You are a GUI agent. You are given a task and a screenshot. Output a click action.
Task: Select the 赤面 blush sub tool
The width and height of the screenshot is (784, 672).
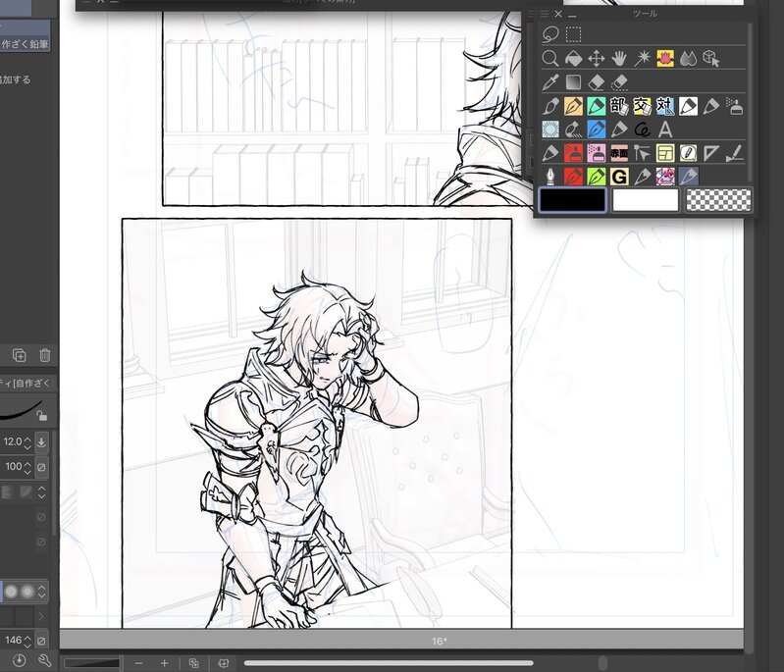[619, 153]
